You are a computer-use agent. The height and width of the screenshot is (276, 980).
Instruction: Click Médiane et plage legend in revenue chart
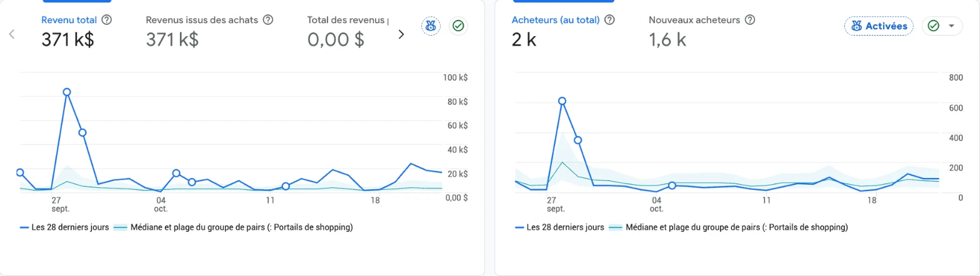[232, 227]
